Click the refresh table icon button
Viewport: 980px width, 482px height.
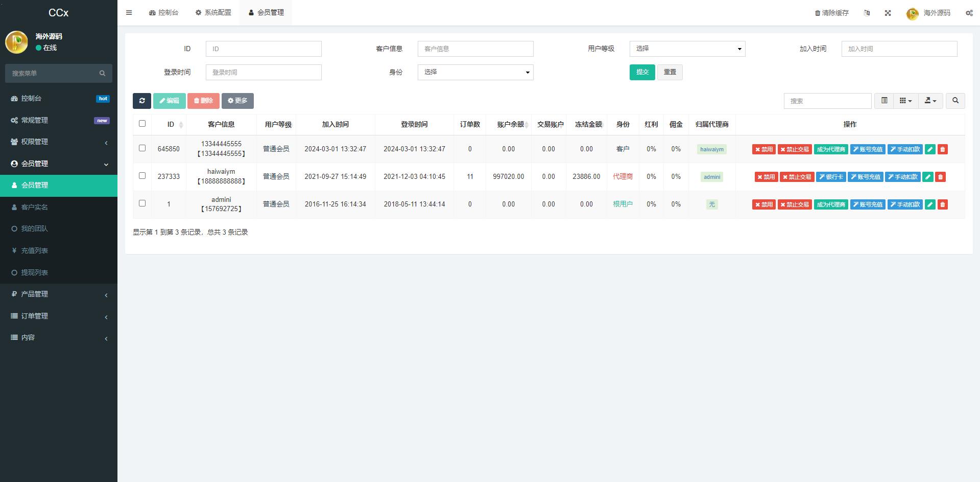[141, 101]
